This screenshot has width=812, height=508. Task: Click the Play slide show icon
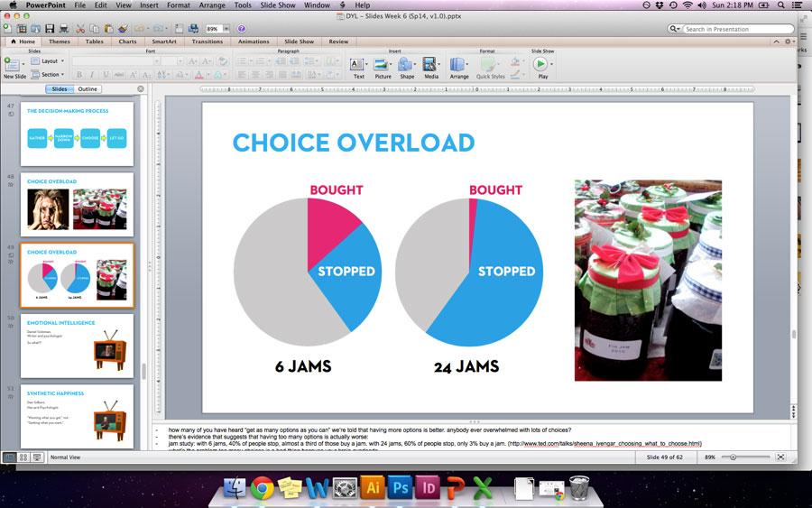(540, 64)
